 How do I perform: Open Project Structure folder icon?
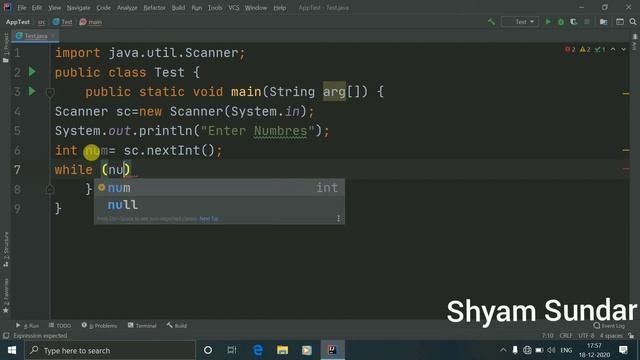pyautogui.click(x=603, y=22)
